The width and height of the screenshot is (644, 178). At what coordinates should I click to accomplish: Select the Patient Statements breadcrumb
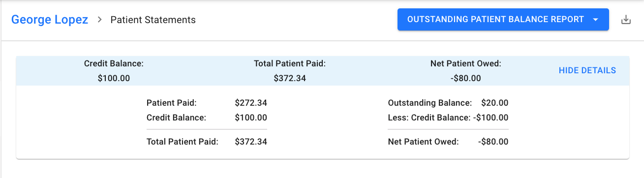pyautogui.click(x=153, y=20)
